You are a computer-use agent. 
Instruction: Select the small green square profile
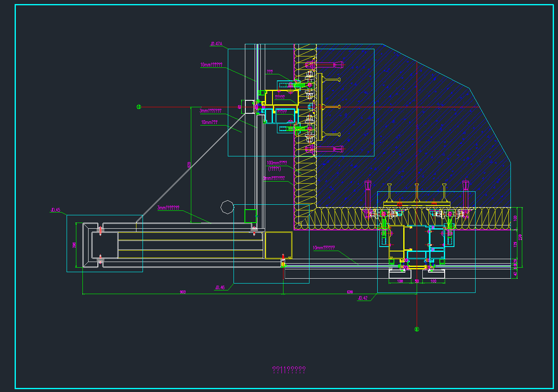click(250, 216)
